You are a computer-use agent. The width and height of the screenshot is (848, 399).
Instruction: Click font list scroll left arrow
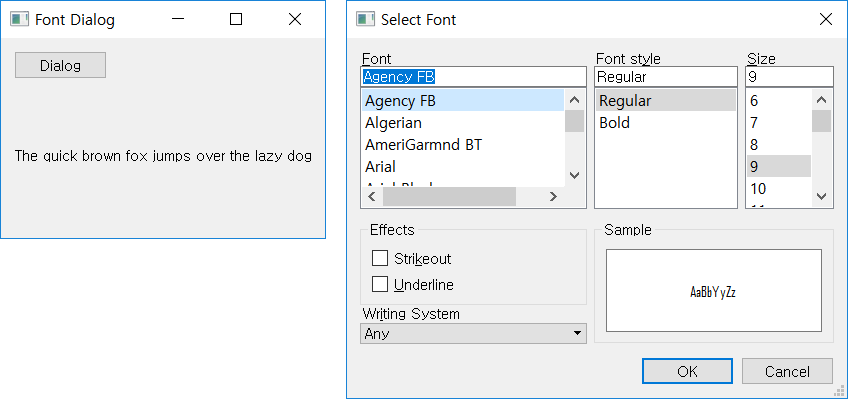[372, 197]
